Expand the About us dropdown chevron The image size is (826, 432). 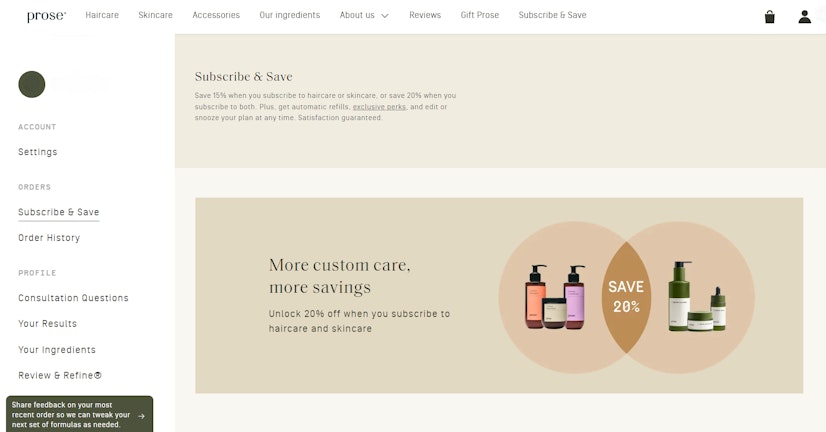point(385,16)
